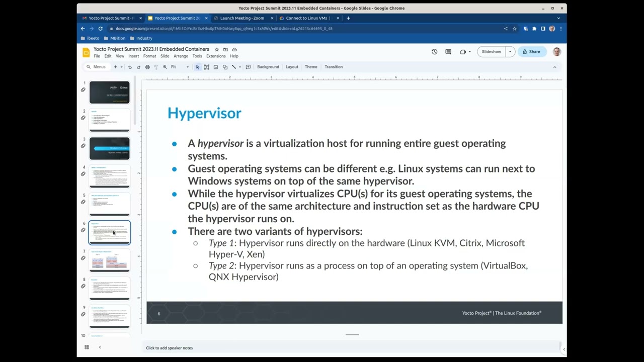This screenshot has width=644, height=362.
Task: Open the Google Slides home icon
Action: (86, 52)
